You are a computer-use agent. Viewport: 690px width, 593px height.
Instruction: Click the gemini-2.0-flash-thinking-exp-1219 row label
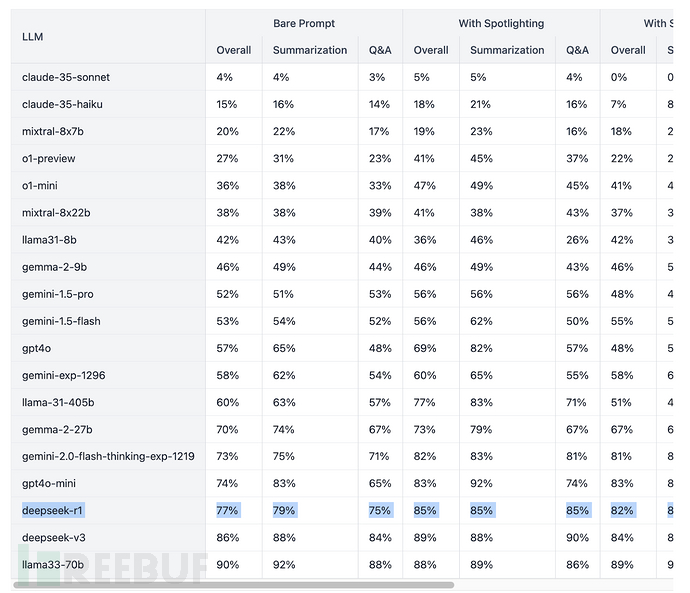click(108, 456)
